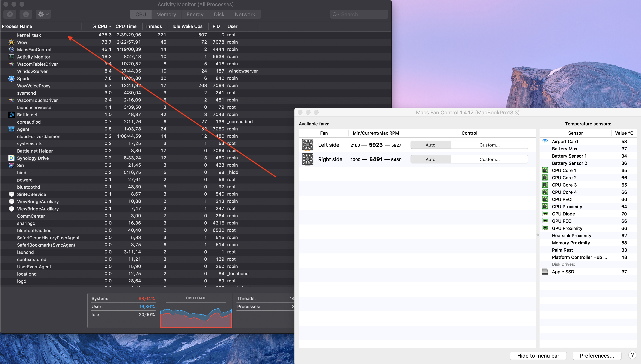Click the Siri process icon
Screen dimensions: 641x364
[11, 165]
